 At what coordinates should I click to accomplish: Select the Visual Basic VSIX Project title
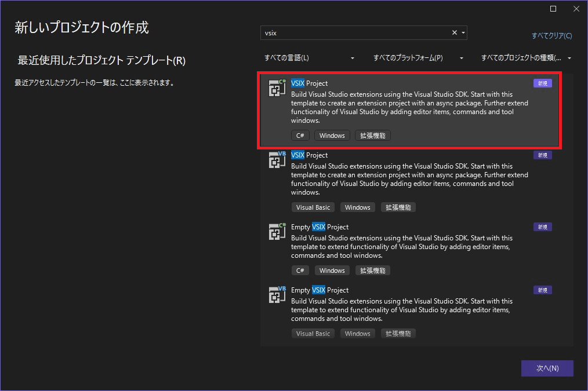pos(310,155)
